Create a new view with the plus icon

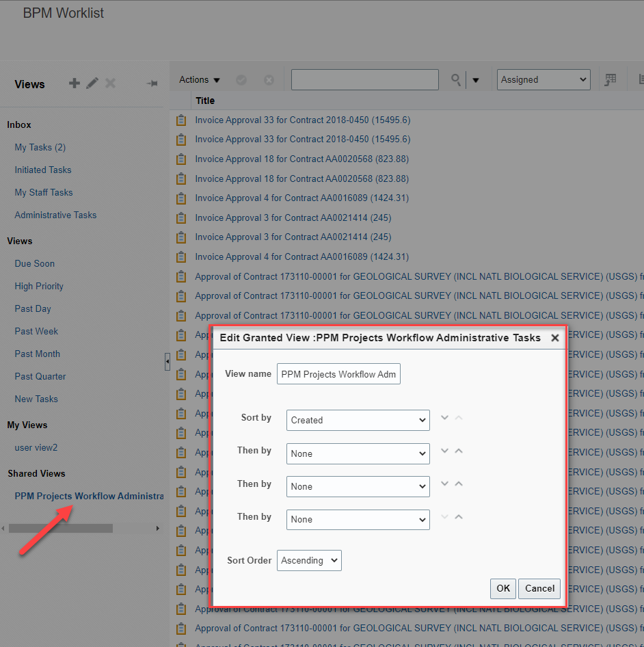click(74, 83)
